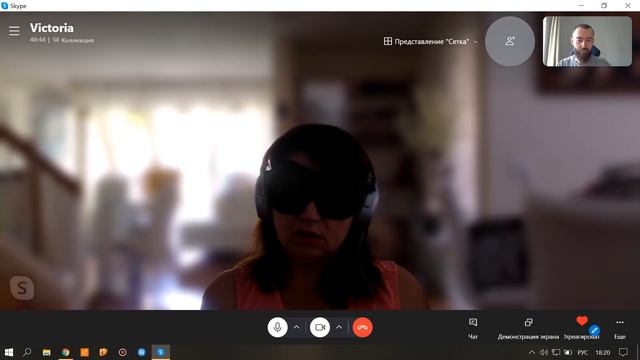Open the Коллекция gallery link

(x=73, y=40)
